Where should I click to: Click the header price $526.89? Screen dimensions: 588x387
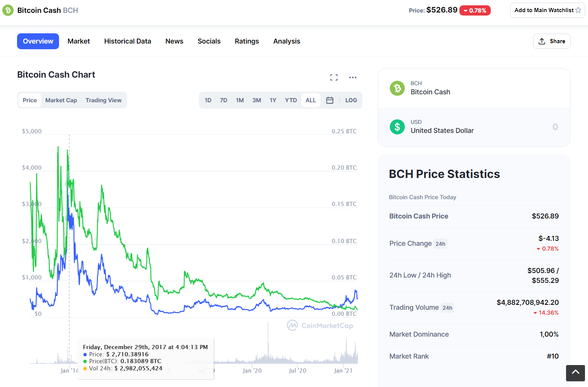(442, 10)
